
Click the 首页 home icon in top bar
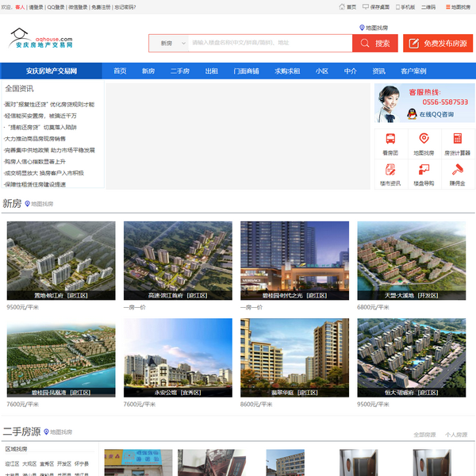tap(342, 6)
